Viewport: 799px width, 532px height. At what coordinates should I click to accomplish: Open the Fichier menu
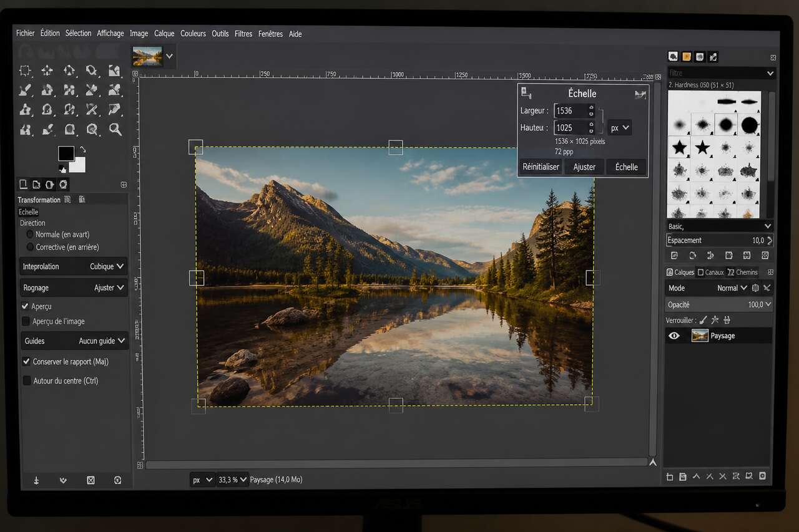click(x=26, y=33)
